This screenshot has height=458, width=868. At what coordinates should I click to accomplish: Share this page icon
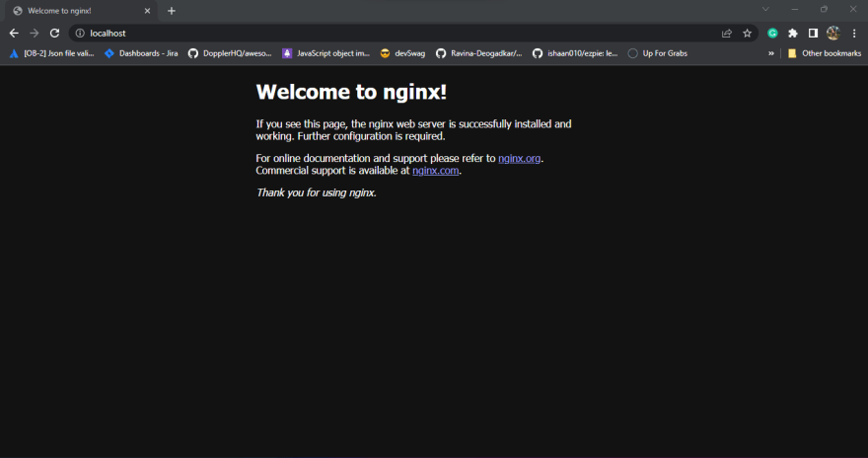(x=727, y=34)
